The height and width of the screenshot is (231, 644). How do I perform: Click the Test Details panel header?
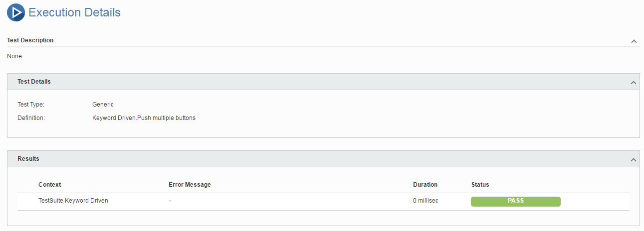[323, 82]
